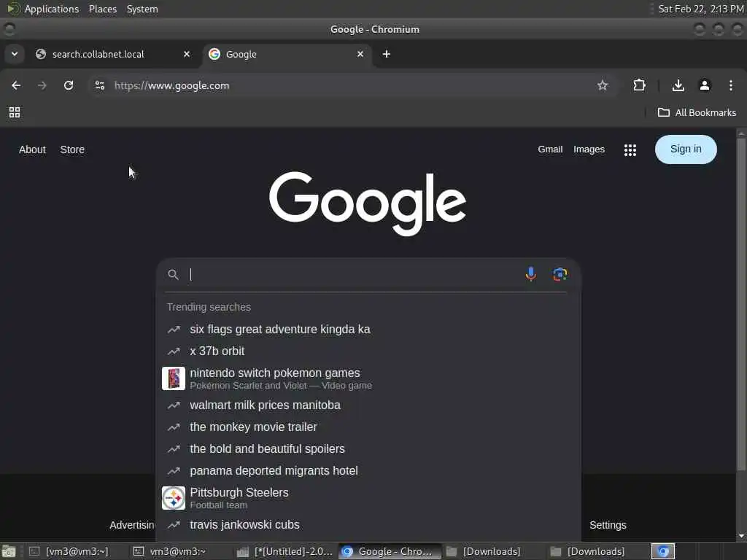Select suggestion 'x 37b orbit'

pos(368,351)
